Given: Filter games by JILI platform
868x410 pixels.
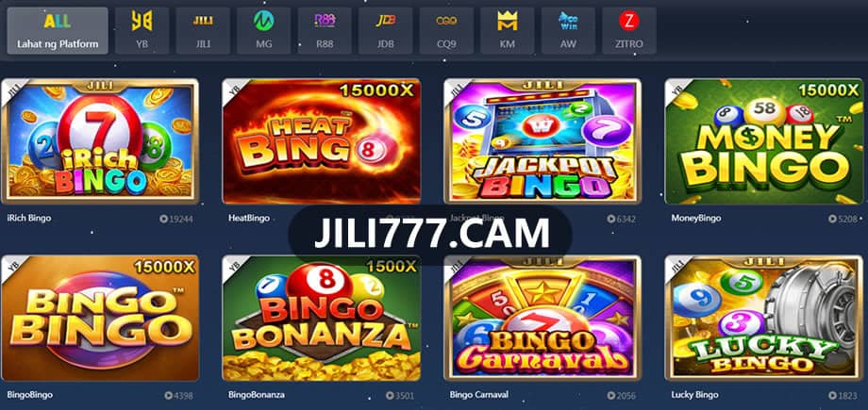Looking at the screenshot, I should click(203, 30).
